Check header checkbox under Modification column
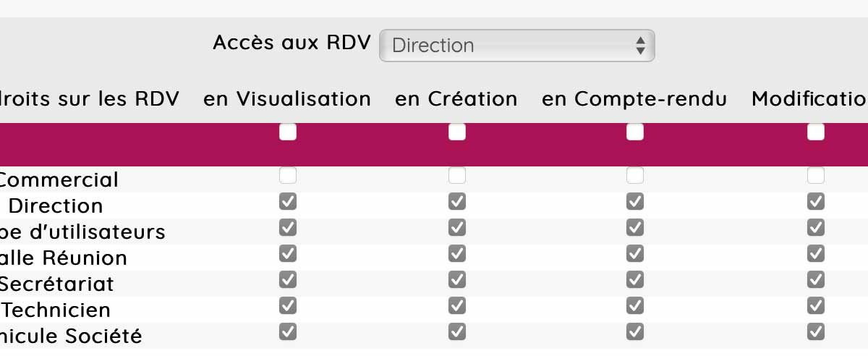 pyautogui.click(x=816, y=132)
